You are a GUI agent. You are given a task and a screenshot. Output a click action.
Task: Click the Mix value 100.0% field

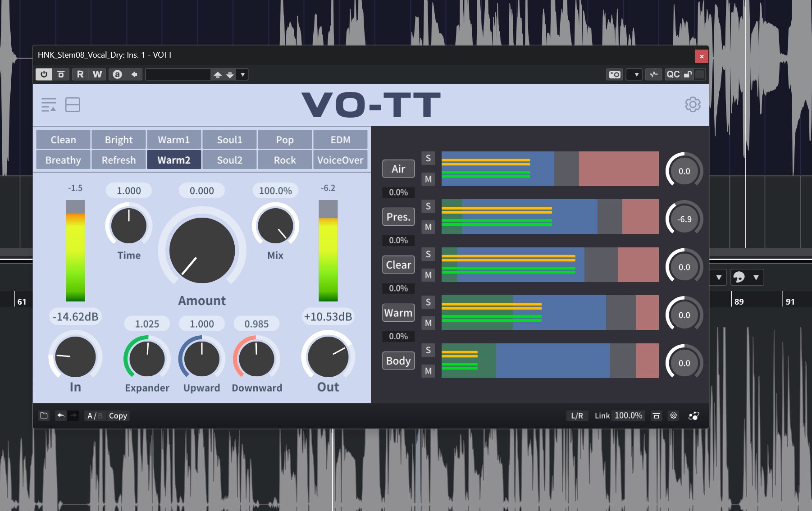pyautogui.click(x=275, y=191)
